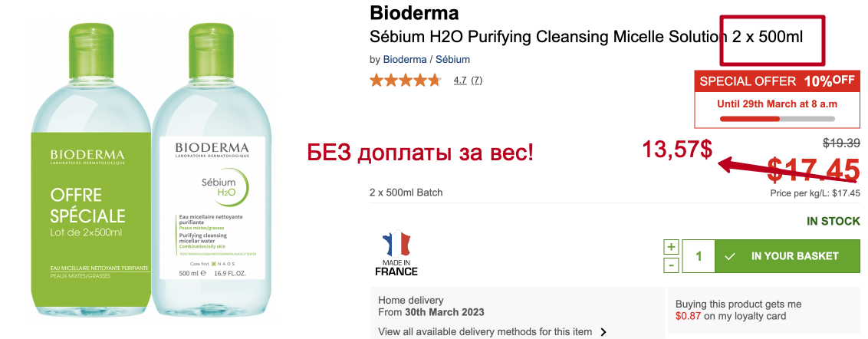Click the special offer progress bar
This screenshot has height=339, width=868.
tap(777, 119)
